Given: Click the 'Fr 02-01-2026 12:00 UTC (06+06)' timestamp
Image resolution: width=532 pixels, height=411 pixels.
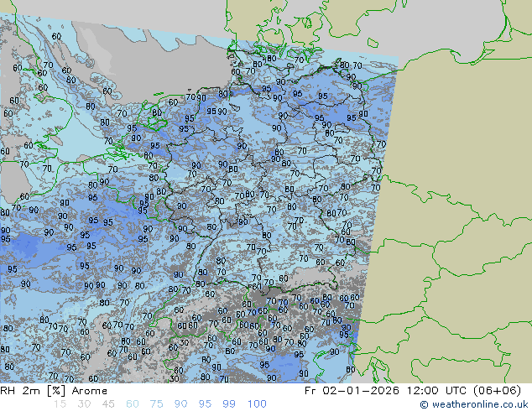Looking at the screenshot, I should point(413,391).
